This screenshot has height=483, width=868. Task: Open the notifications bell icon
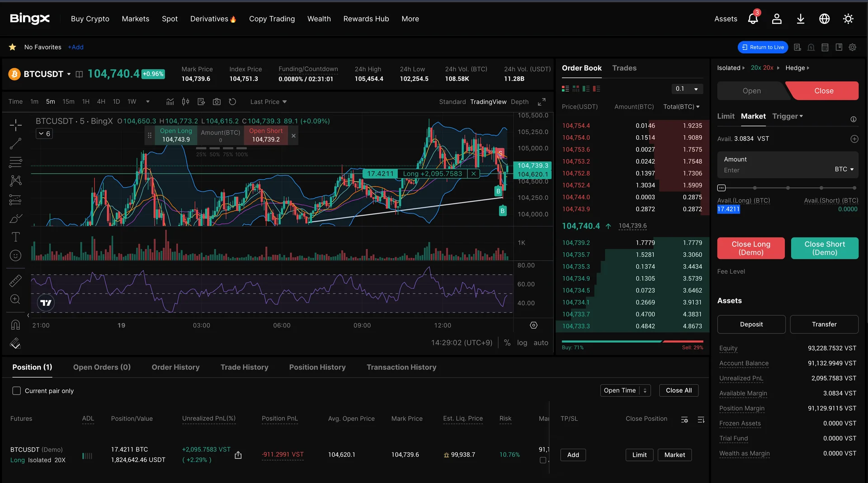753,19
